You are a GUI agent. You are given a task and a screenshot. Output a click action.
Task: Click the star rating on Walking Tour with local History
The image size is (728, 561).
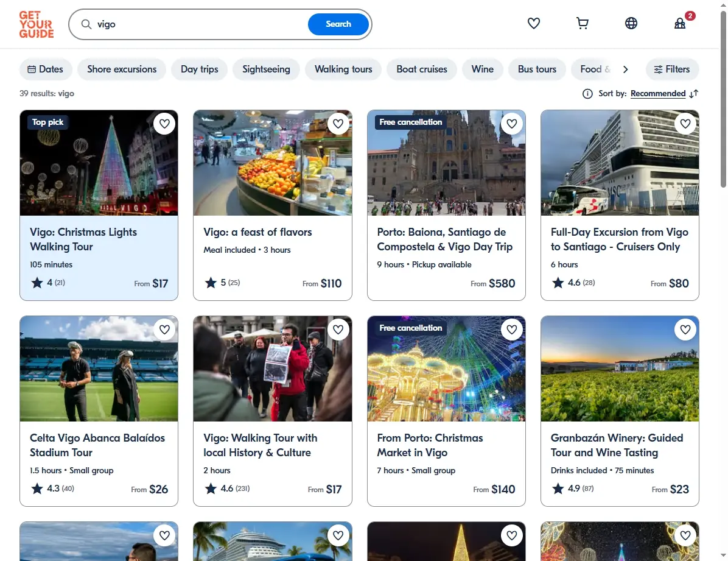click(227, 489)
